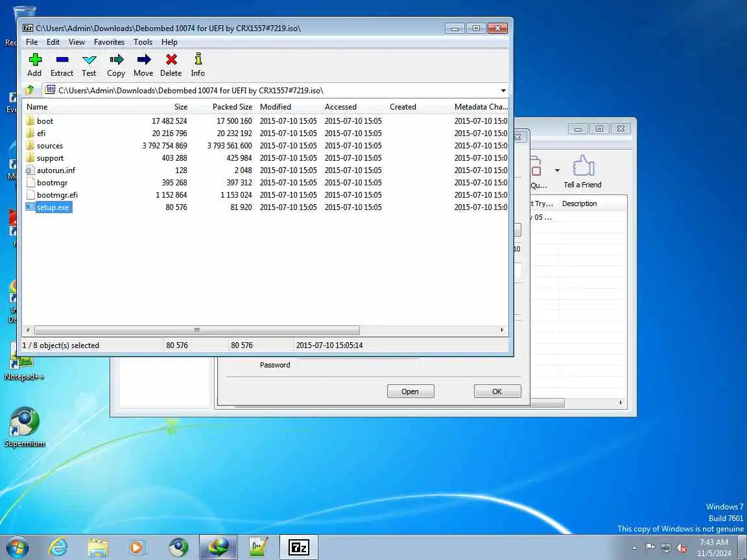The image size is (747, 560).
Task: Click the Password input field
Action: [x=358, y=366]
